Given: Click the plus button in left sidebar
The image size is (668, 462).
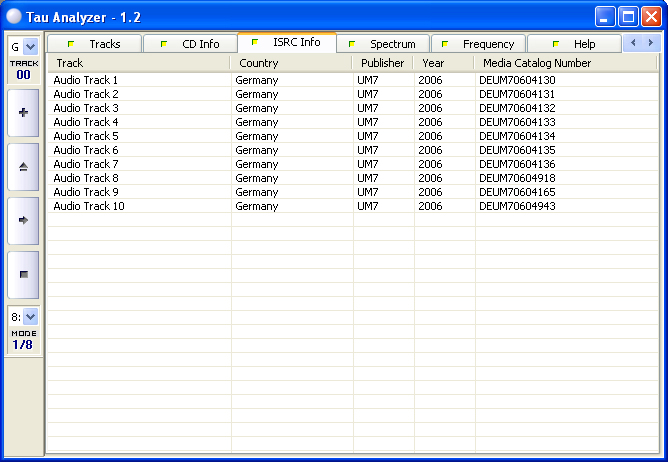Looking at the screenshot, I should (23, 113).
